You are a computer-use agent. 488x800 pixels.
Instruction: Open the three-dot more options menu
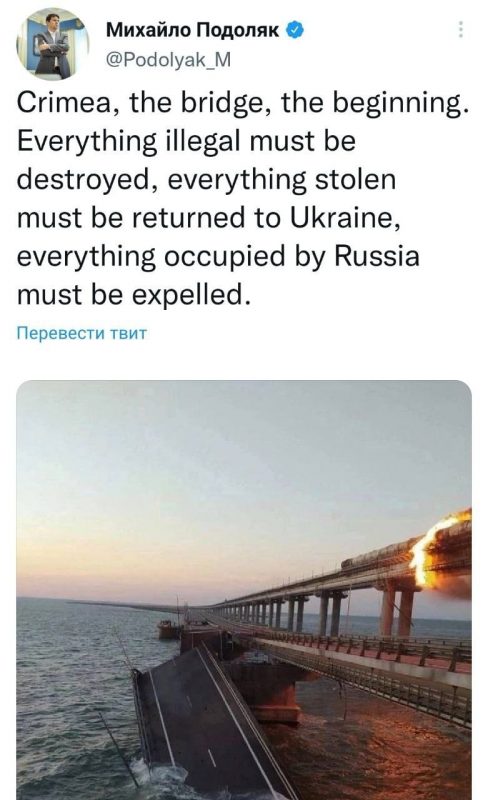[460, 30]
